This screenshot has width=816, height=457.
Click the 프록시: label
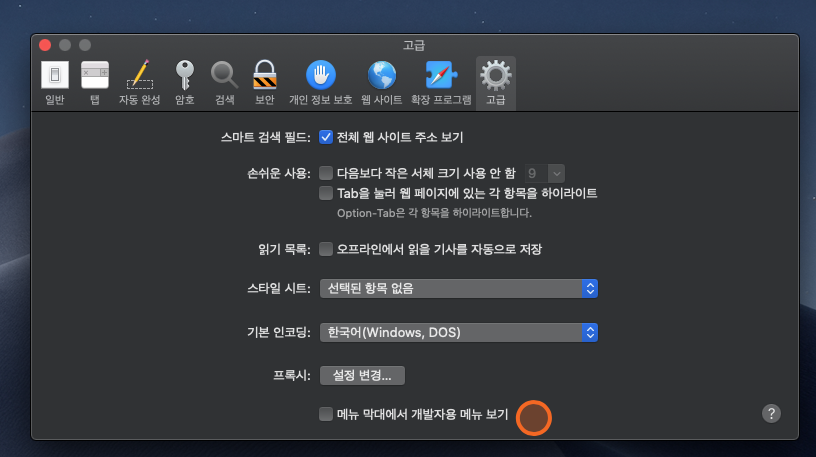(292, 375)
